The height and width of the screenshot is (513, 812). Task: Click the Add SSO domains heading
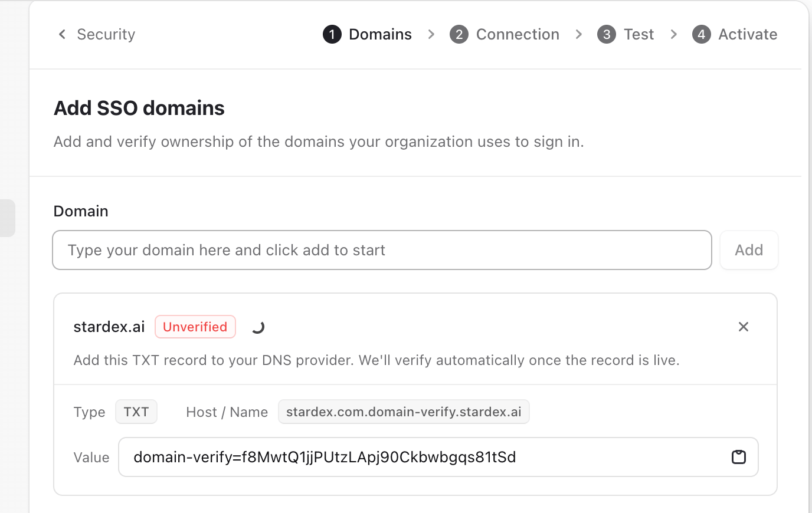139,108
